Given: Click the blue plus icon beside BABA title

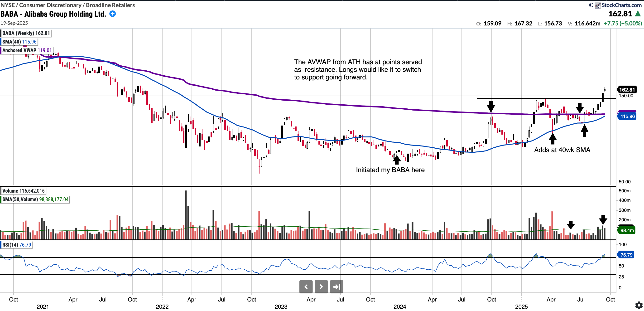Looking at the screenshot, I should [113, 14].
